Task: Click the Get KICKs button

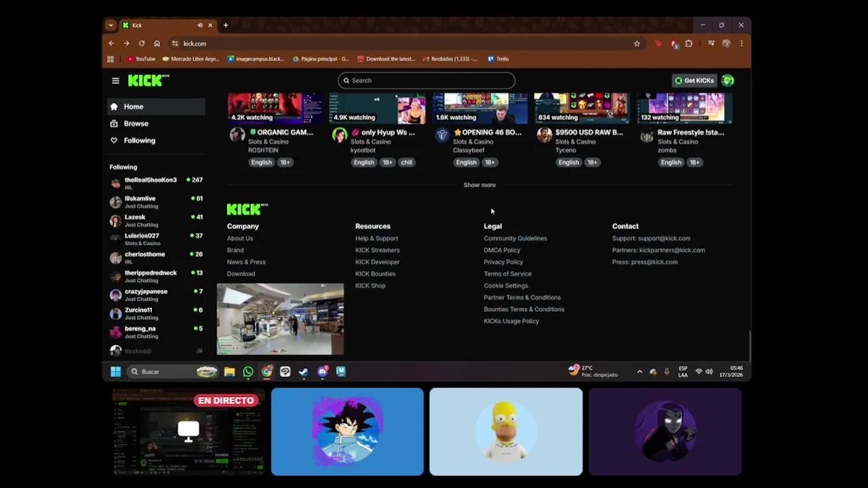Action: [x=694, y=81]
